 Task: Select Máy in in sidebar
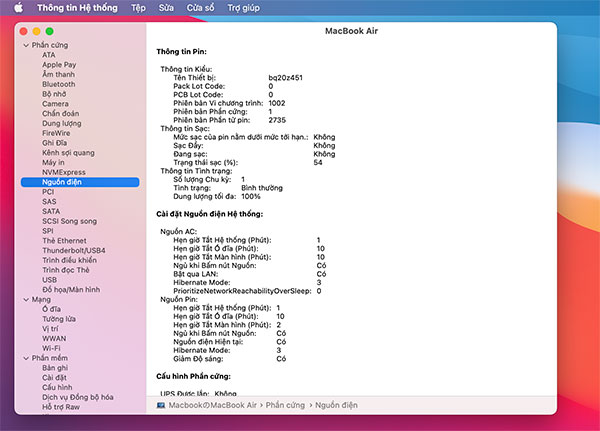pyautogui.click(x=53, y=162)
